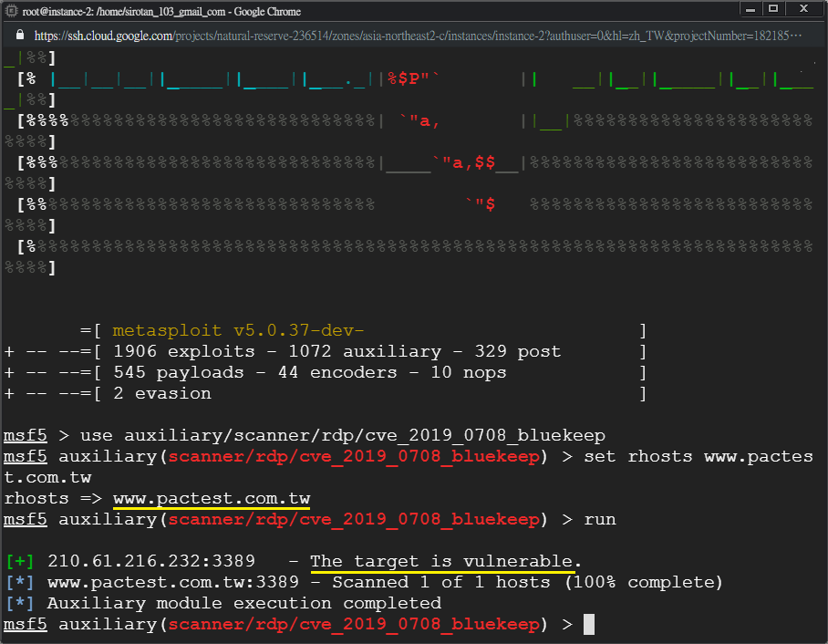
Task: Click 'Auxiliary module execution completed' line
Action: click(244, 603)
